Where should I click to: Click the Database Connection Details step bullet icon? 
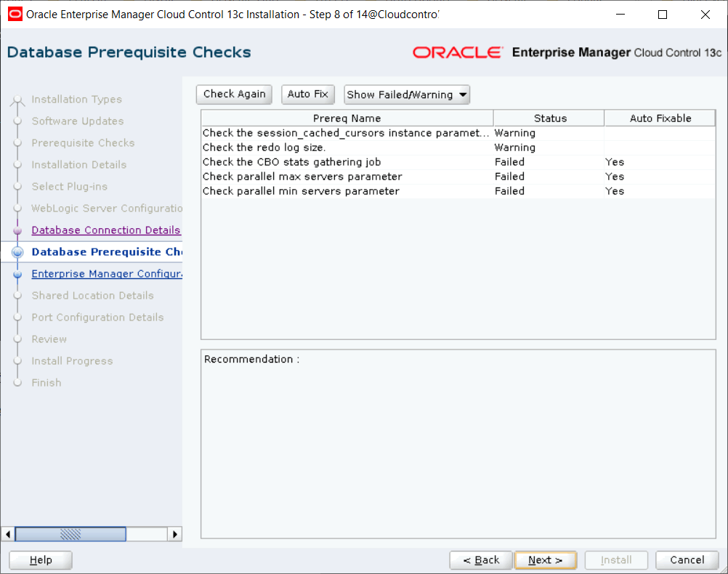tap(17, 230)
